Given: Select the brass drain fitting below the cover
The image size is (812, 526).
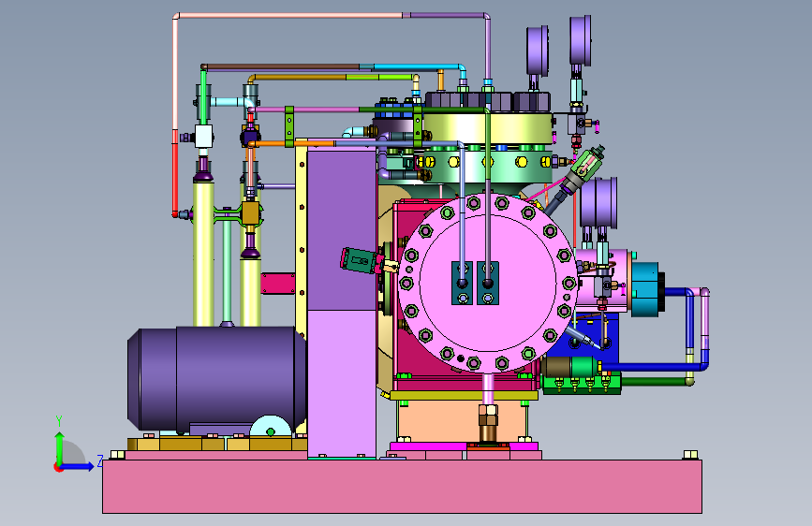Looking at the screenshot, I should 487,421.
